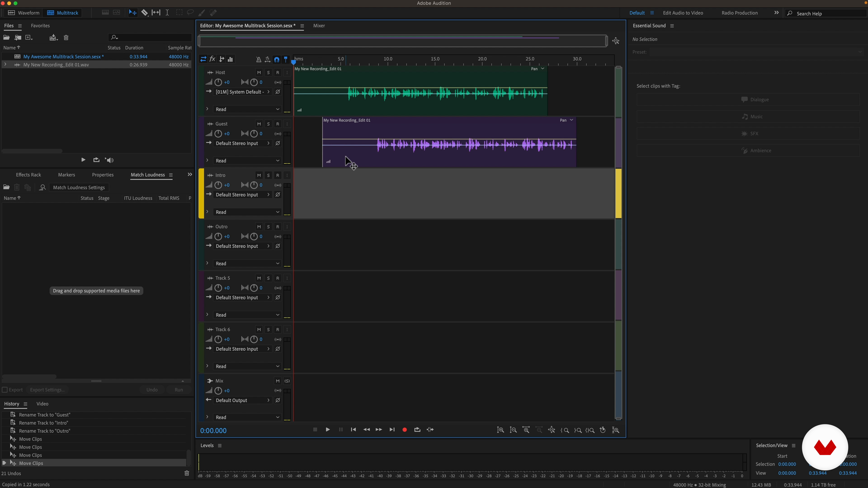The image size is (868, 488).
Task: Solo Track 5
Action: [x=268, y=278]
